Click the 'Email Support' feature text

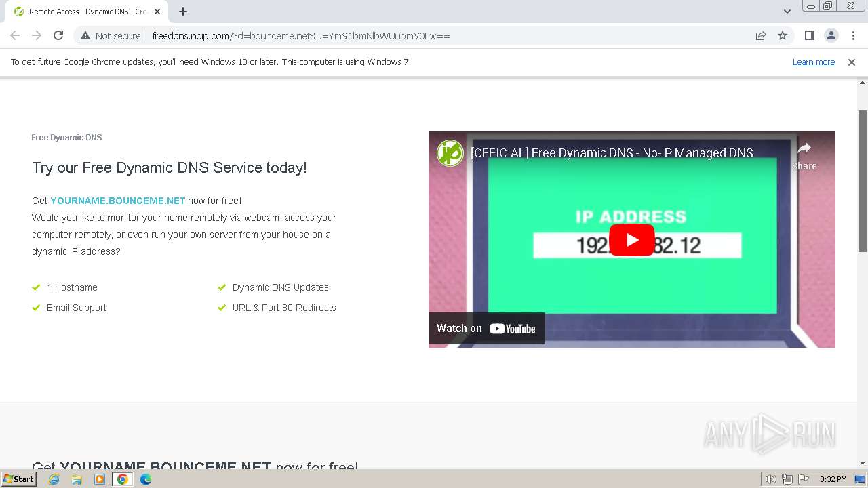point(77,308)
